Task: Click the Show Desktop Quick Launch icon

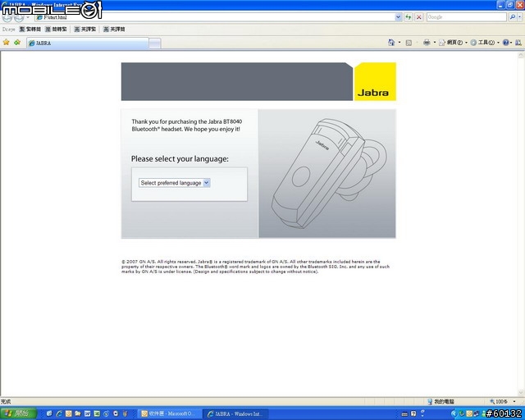Action: [49, 414]
